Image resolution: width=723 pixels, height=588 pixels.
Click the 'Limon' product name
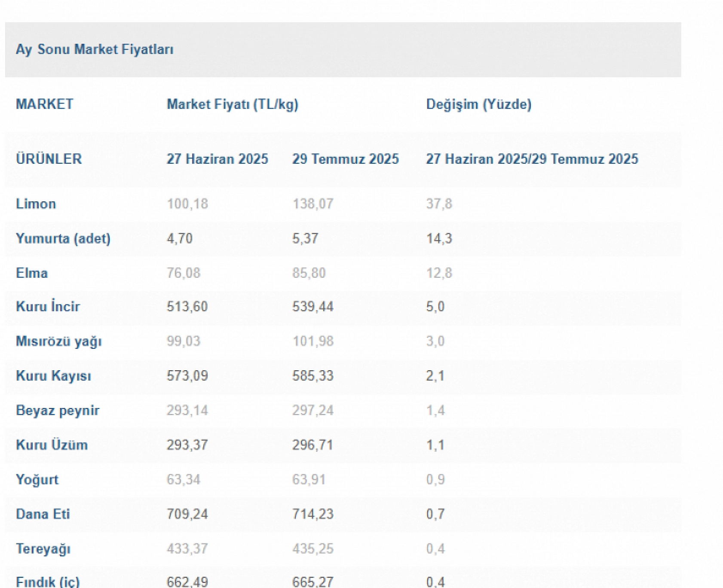click(x=36, y=204)
